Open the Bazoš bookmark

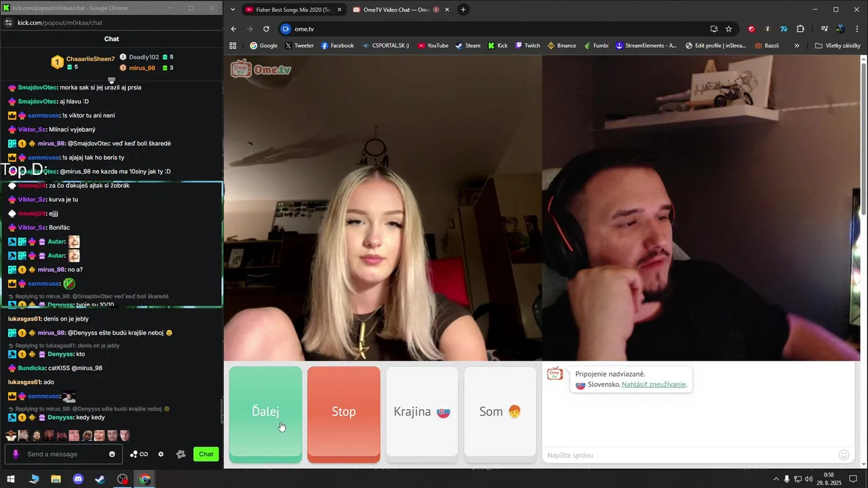coord(766,45)
